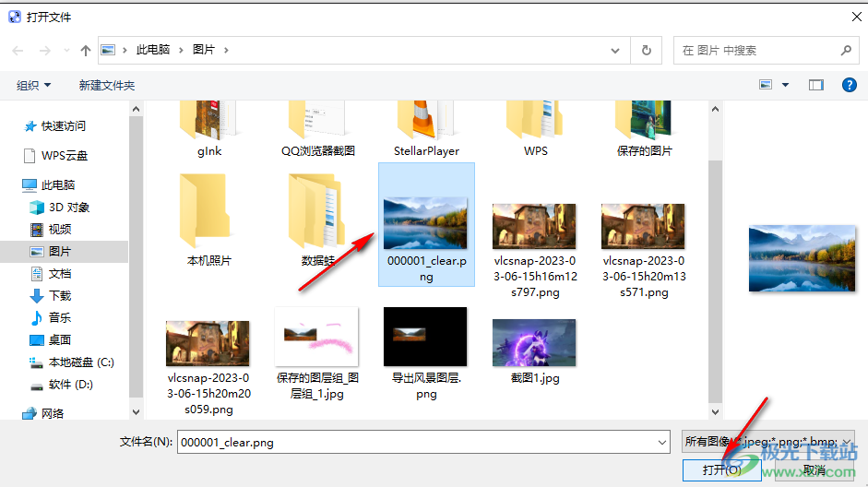This screenshot has width=868, height=487.
Task: Click the search magnifier icon
Action: [846, 51]
